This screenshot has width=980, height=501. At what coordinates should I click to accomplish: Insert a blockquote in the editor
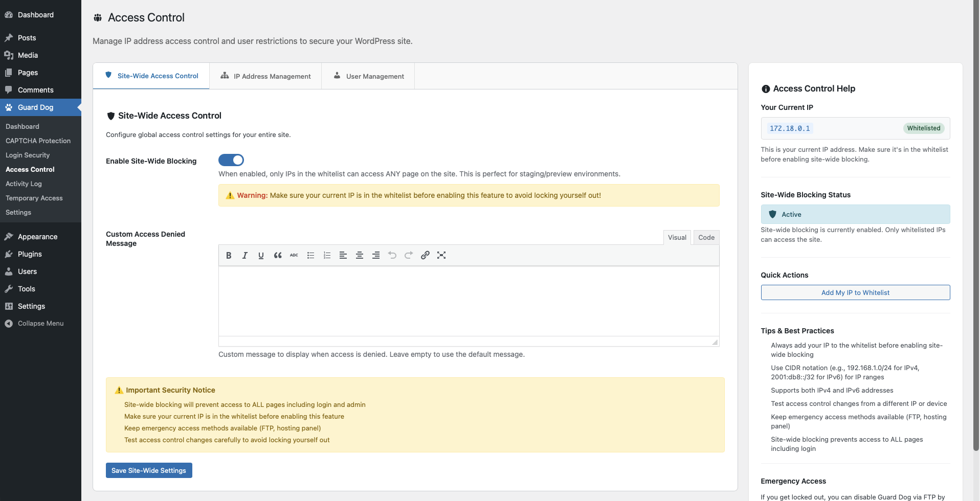(278, 255)
